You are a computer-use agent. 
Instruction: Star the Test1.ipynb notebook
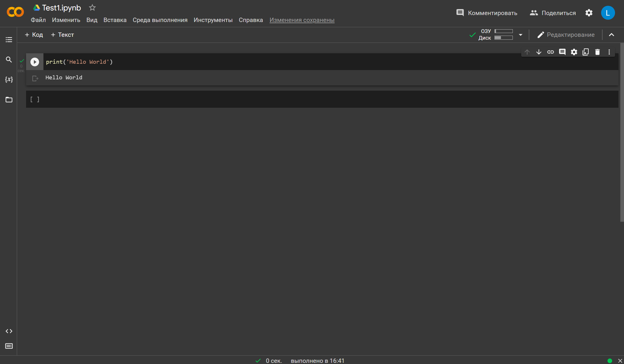click(x=92, y=8)
